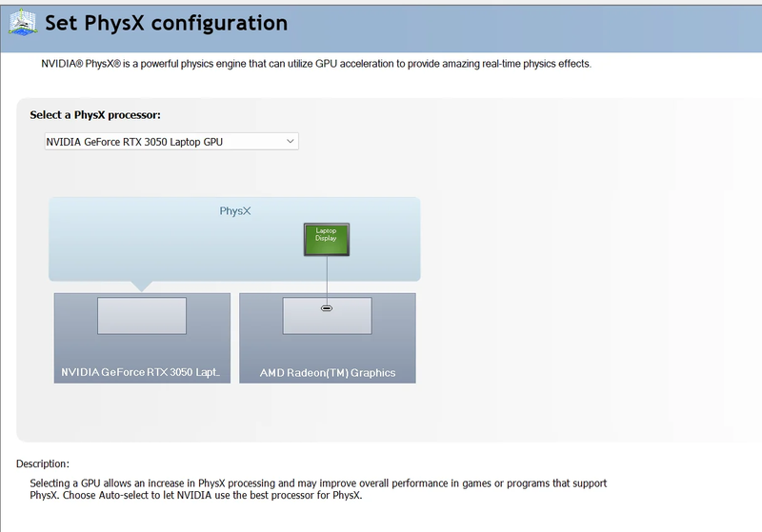Click 'NVIDIA GeForce RTX 3050 Lapt..' card label
762x532 pixels.
(x=140, y=372)
